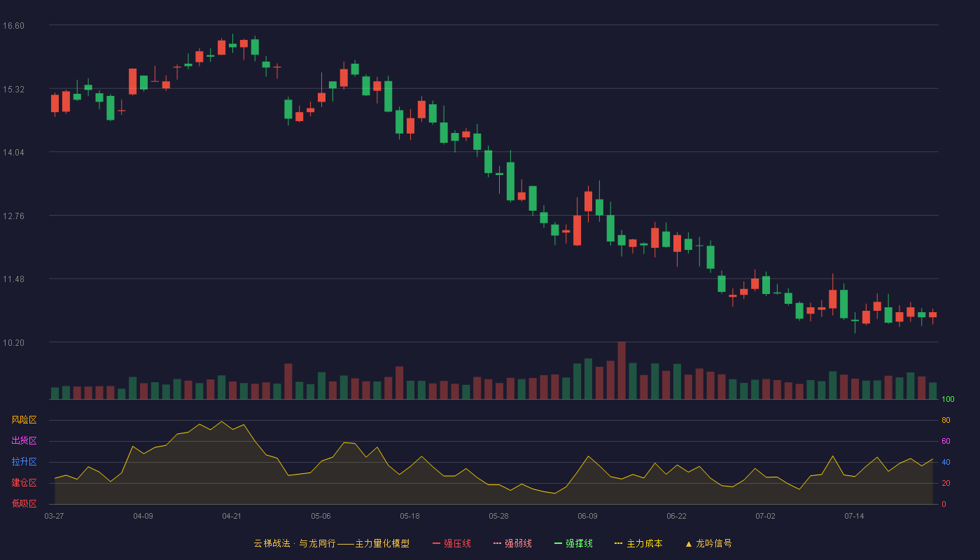
Task: Click the 云梯战法 主力量化模型 legend title
Action: click(x=332, y=543)
